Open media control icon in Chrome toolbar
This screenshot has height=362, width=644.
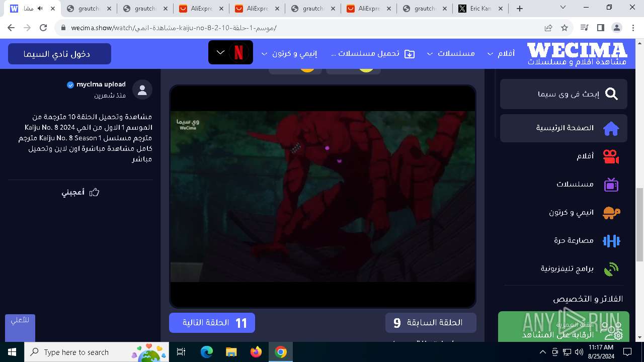(x=584, y=28)
